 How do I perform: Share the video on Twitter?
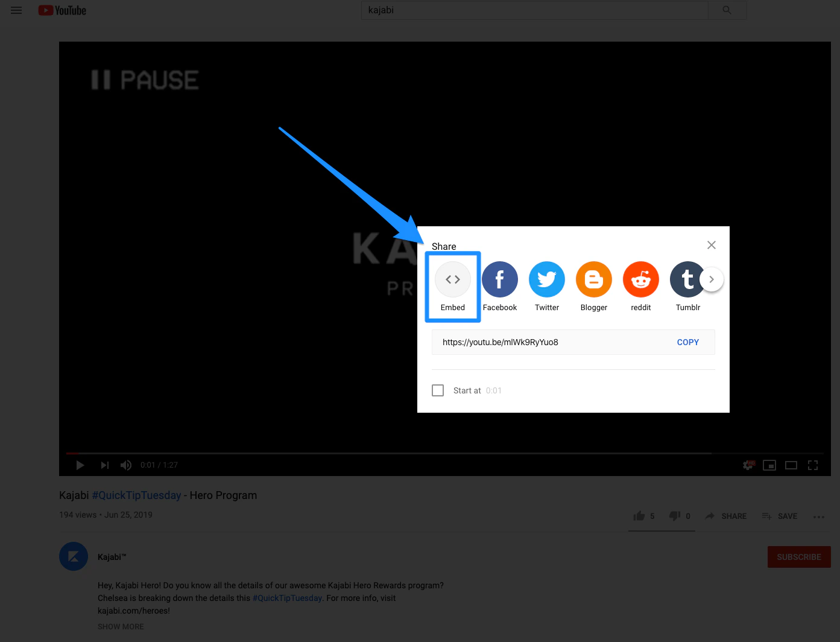pyautogui.click(x=546, y=279)
